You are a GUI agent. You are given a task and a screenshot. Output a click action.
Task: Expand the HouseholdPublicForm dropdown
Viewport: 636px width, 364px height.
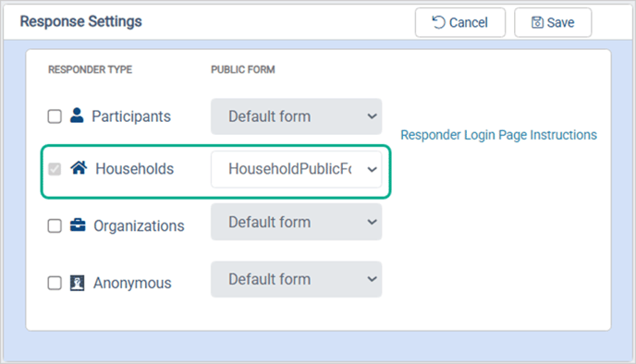pyautogui.click(x=296, y=169)
